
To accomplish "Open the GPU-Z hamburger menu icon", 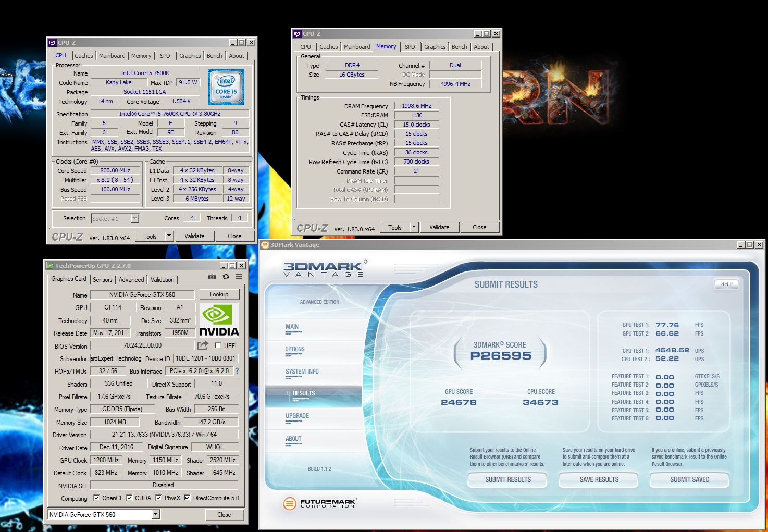I will point(239,277).
